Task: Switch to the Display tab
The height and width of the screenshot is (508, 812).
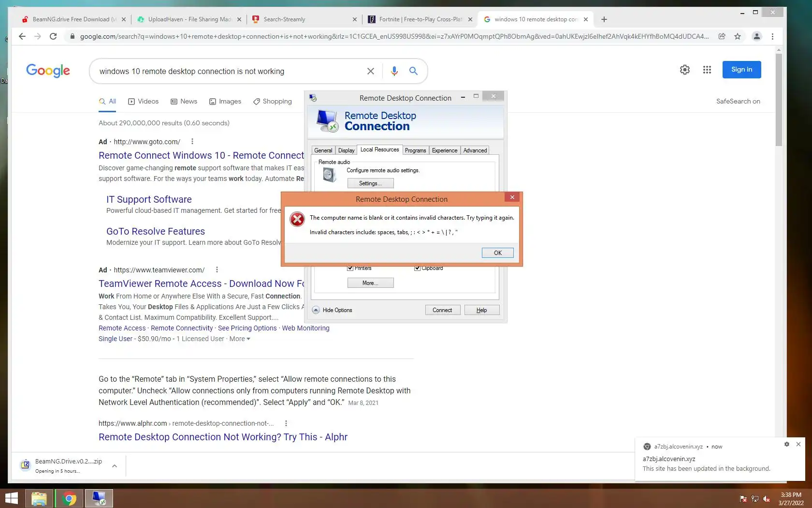Action: click(x=346, y=150)
